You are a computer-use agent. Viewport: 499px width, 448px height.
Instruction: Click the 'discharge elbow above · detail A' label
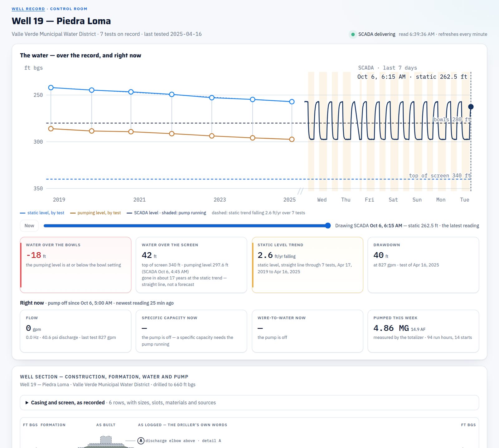183,441
